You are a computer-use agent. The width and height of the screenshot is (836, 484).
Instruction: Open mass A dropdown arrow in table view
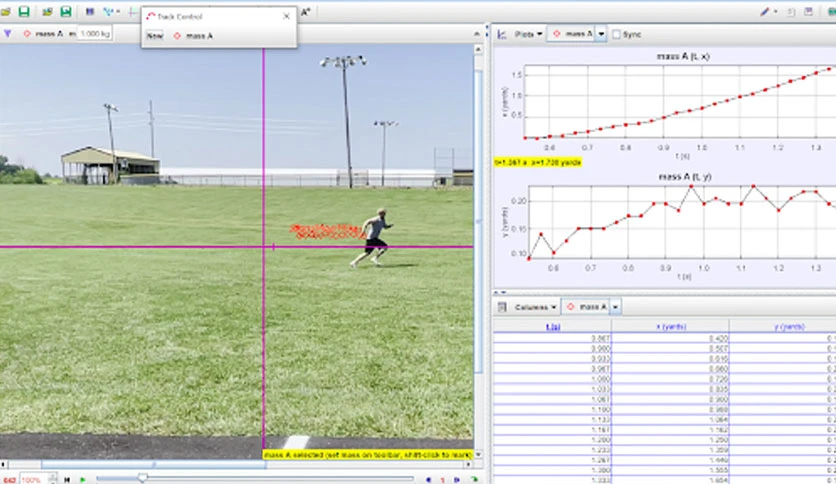click(615, 307)
